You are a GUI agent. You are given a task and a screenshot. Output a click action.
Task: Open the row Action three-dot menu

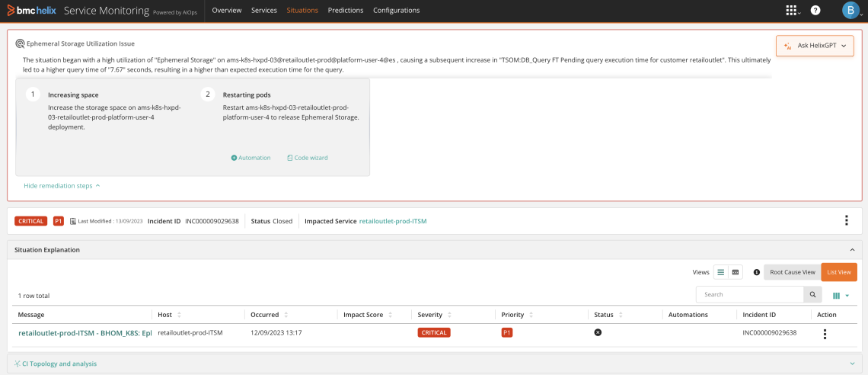coord(825,334)
